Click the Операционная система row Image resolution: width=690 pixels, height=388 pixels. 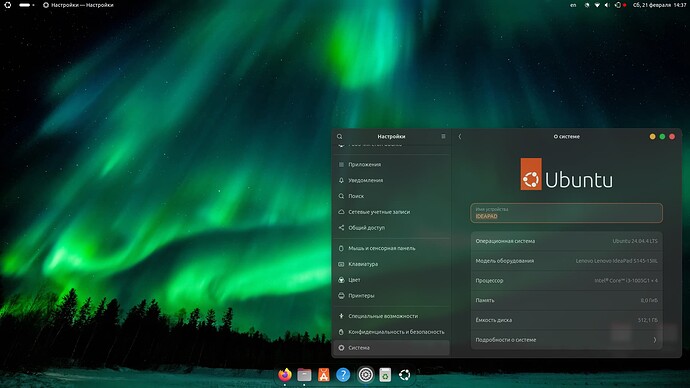pos(566,241)
